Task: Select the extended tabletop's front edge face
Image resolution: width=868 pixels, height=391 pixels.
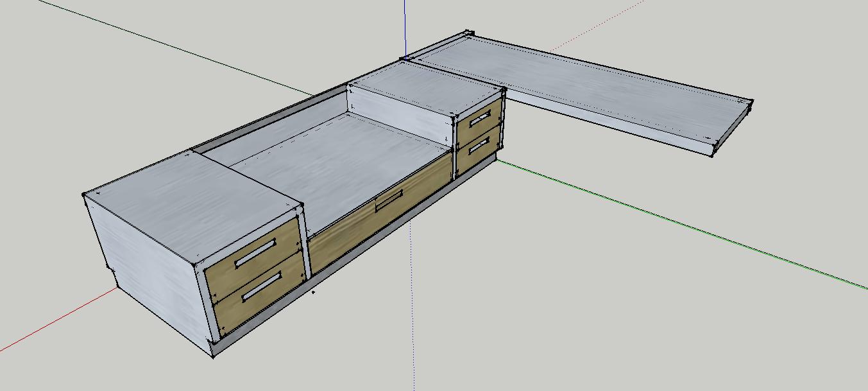Action: [x=609, y=121]
